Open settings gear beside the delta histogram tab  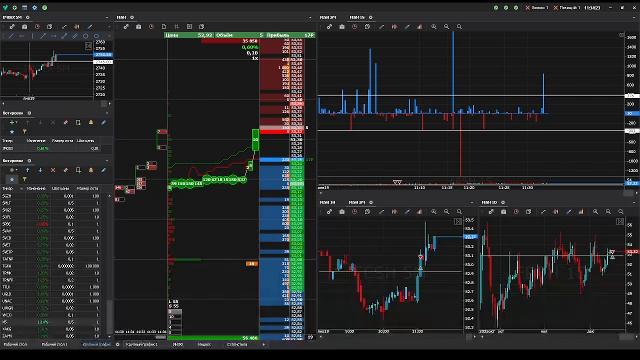tap(371, 17)
